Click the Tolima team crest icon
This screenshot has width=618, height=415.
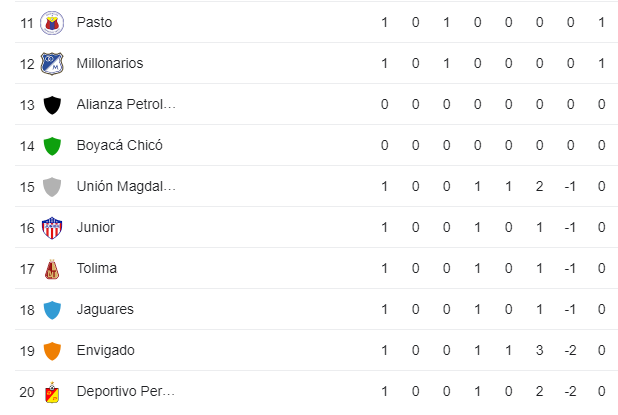[52, 269]
